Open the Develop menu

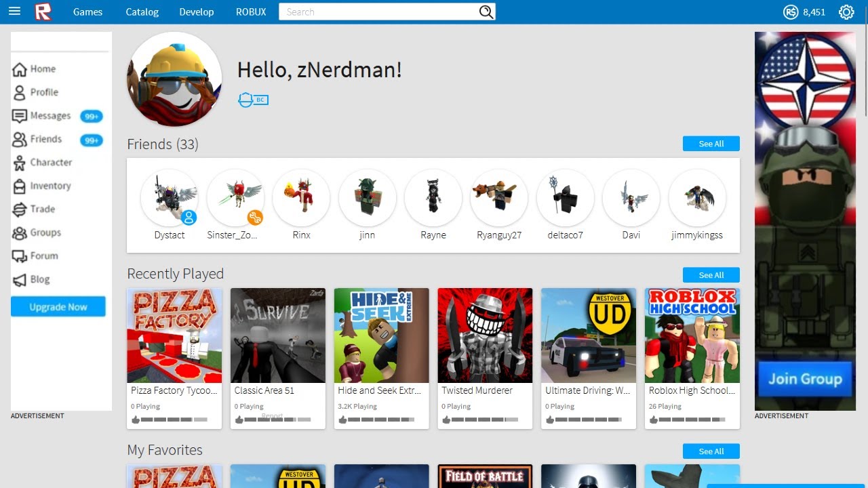click(x=197, y=12)
